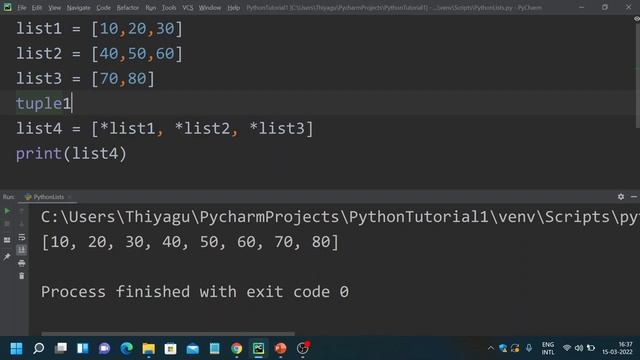Click the Restore Layout icon in Run panel
Screen dimensions: 640x360
click(x=7, y=240)
